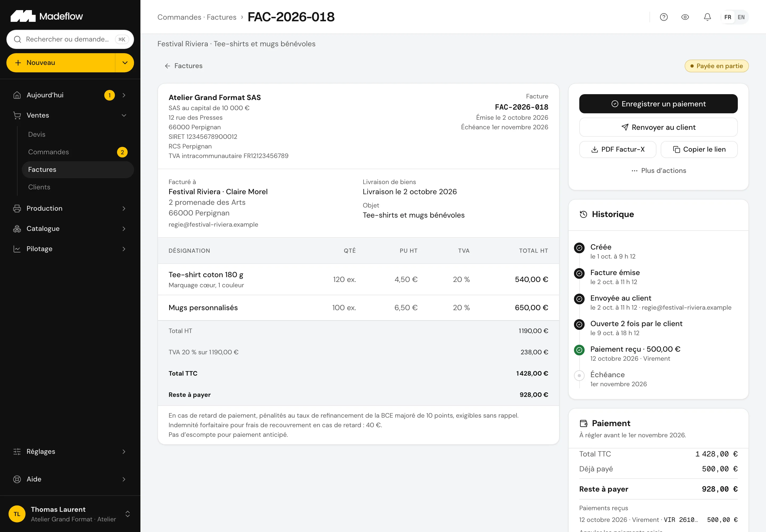
Task: Click regie@festival-riviera.example email text
Action: coord(213,225)
